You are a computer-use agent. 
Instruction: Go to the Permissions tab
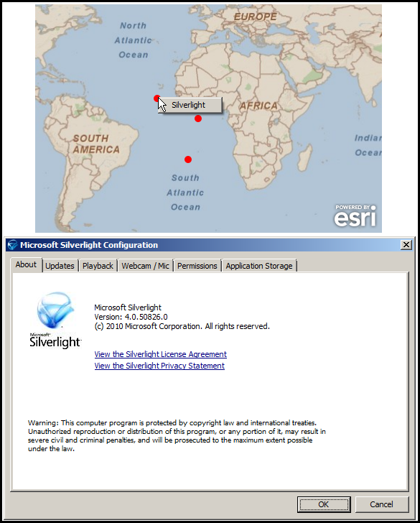pyautogui.click(x=197, y=266)
